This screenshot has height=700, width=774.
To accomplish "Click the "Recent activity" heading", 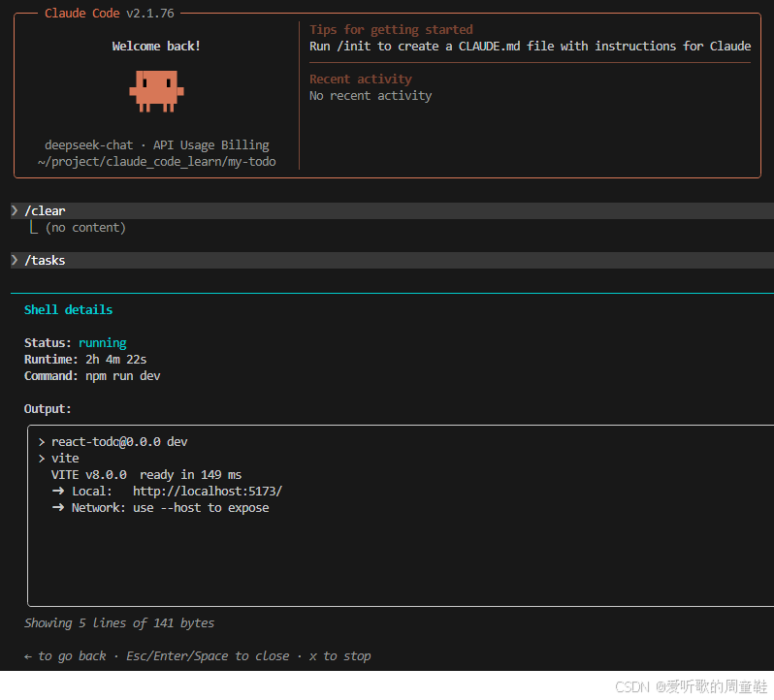I will 361,80.
